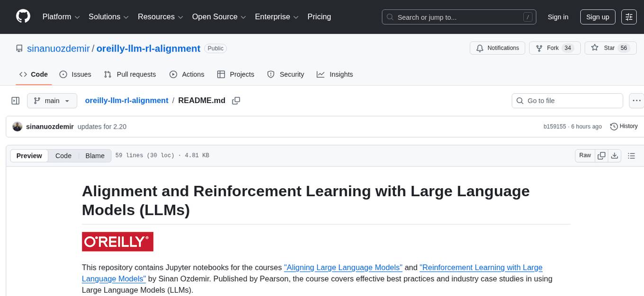Select the Code view of README
Viewport: 644px width, 296px height.
click(63, 156)
